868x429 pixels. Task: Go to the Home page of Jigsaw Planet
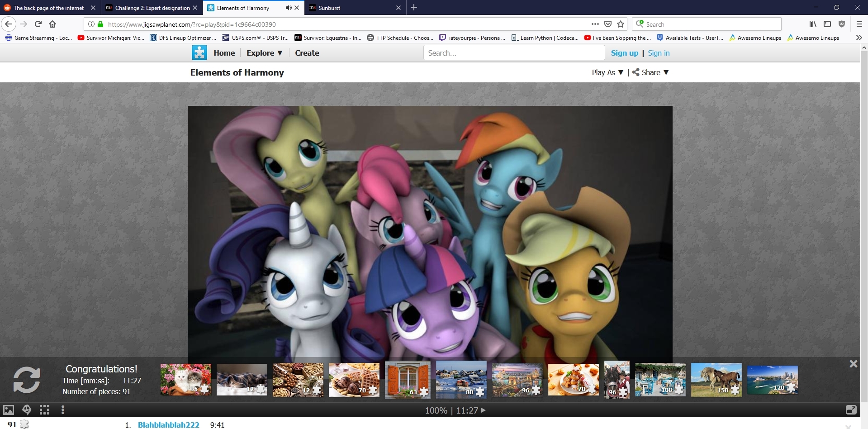224,53
